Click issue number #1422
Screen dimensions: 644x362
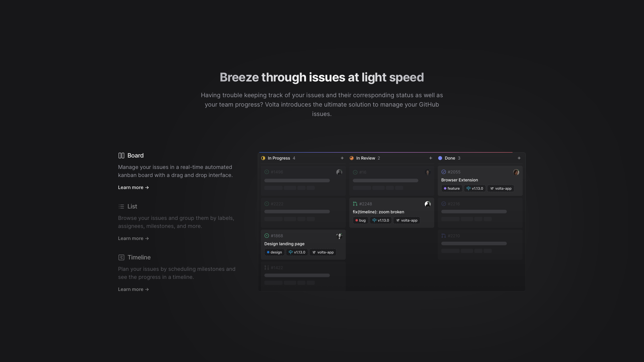tap(277, 268)
